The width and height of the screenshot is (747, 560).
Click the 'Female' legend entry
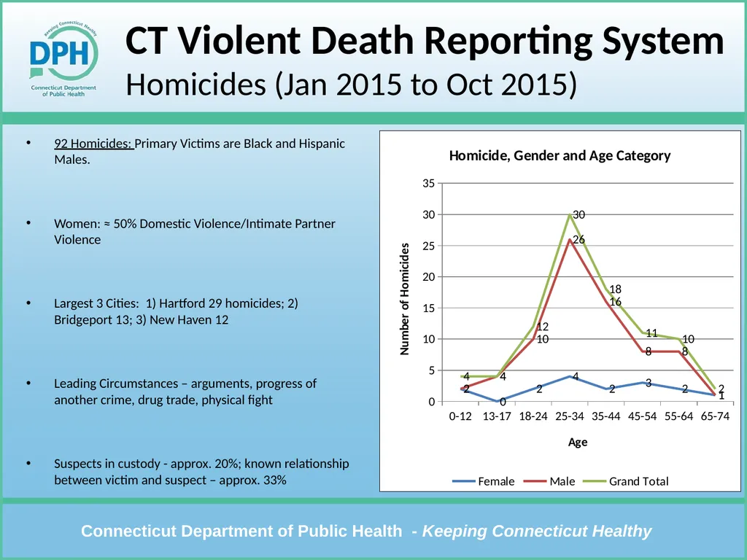483,481
